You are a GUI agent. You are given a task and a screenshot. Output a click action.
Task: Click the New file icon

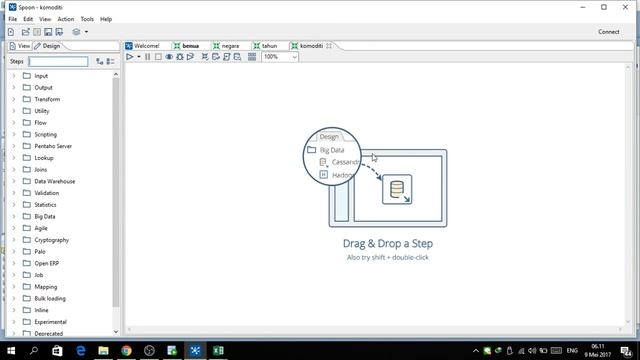point(11,32)
